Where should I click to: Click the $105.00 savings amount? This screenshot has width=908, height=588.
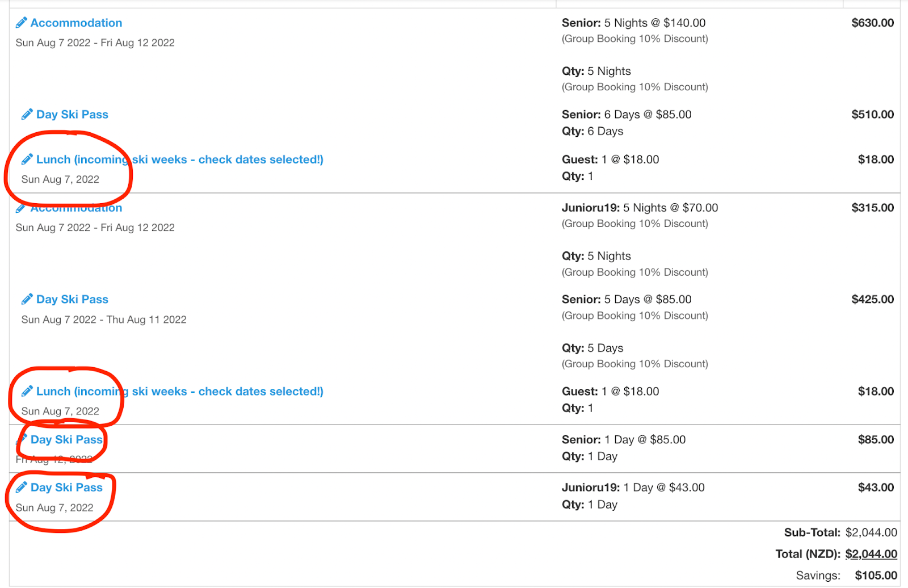tap(876, 576)
